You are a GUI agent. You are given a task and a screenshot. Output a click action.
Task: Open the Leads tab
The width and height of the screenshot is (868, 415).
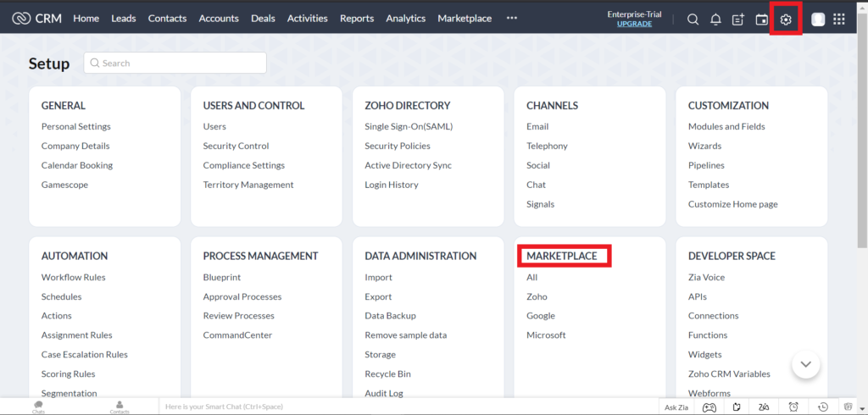click(123, 19)
